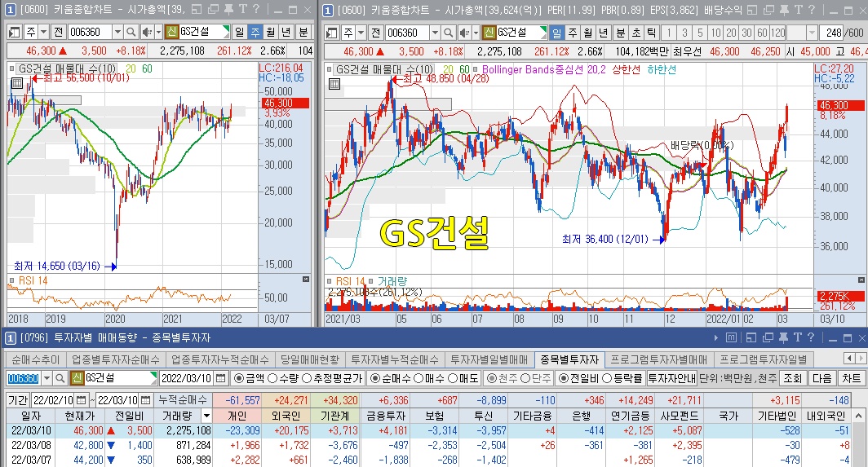Screen dimensions: 868x467
Task: Switch to the 투자자별일별매매 tab
Action: click(489, 359)
